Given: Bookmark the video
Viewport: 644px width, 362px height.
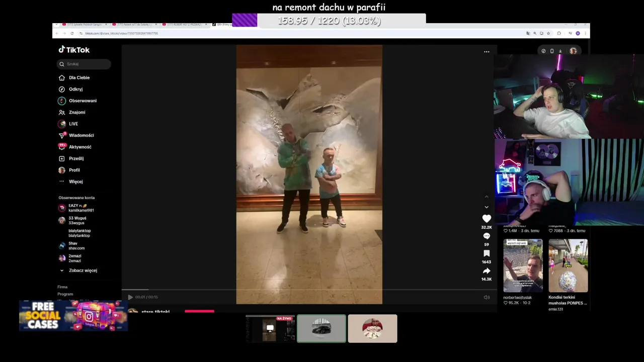Looking at the screenshot, I should click(487, 254).
